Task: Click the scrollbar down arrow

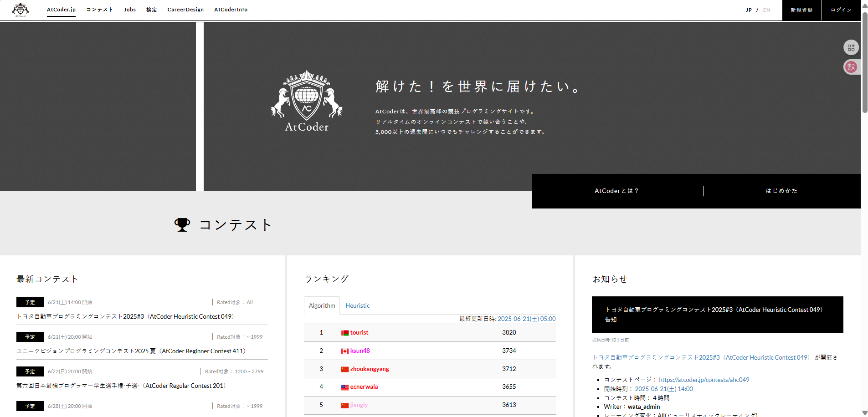Action: coord(865,413)
